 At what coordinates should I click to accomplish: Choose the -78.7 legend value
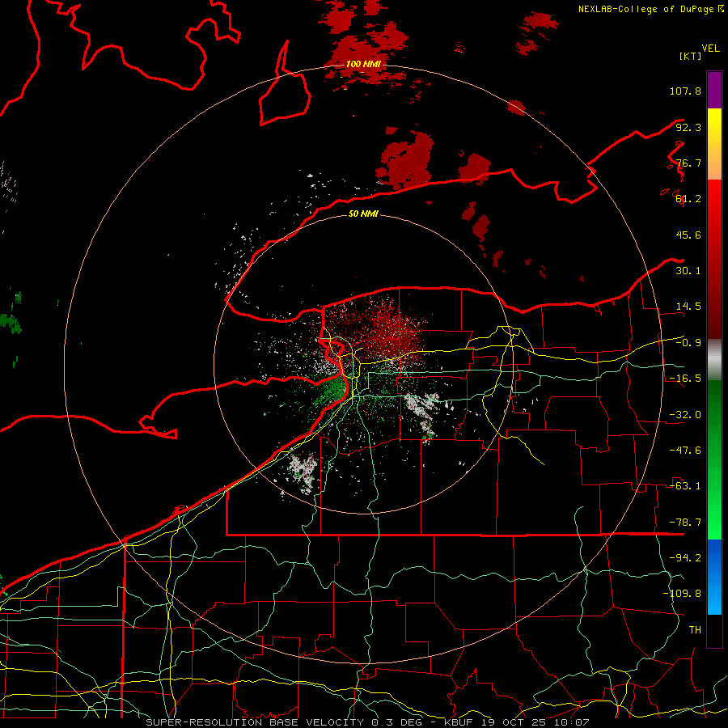click(685, 523)
